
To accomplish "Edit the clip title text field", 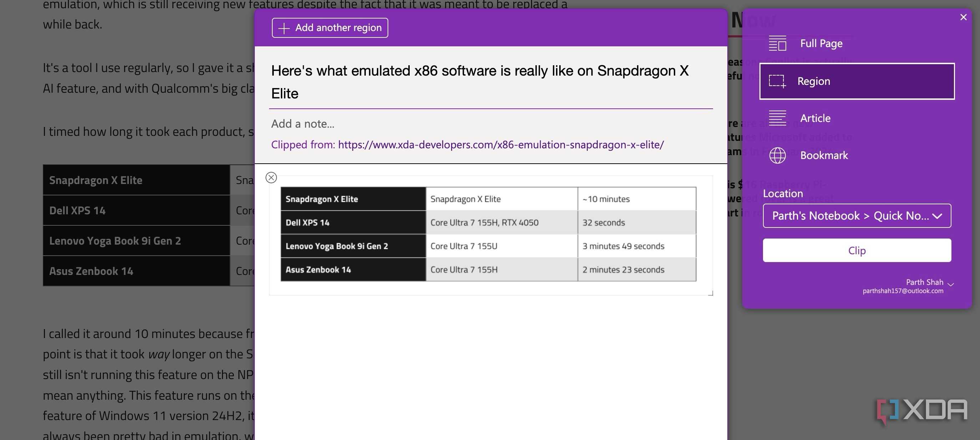I will 491,82.
